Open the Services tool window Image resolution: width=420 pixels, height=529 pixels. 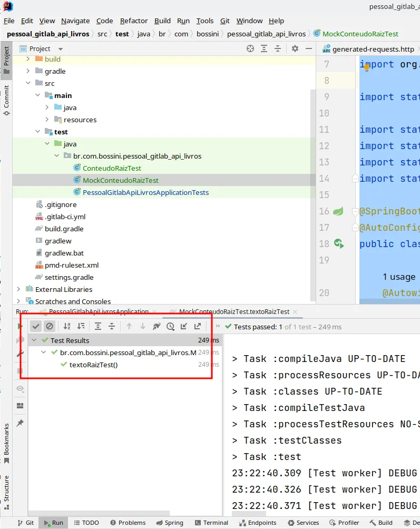tap(304, 523)
